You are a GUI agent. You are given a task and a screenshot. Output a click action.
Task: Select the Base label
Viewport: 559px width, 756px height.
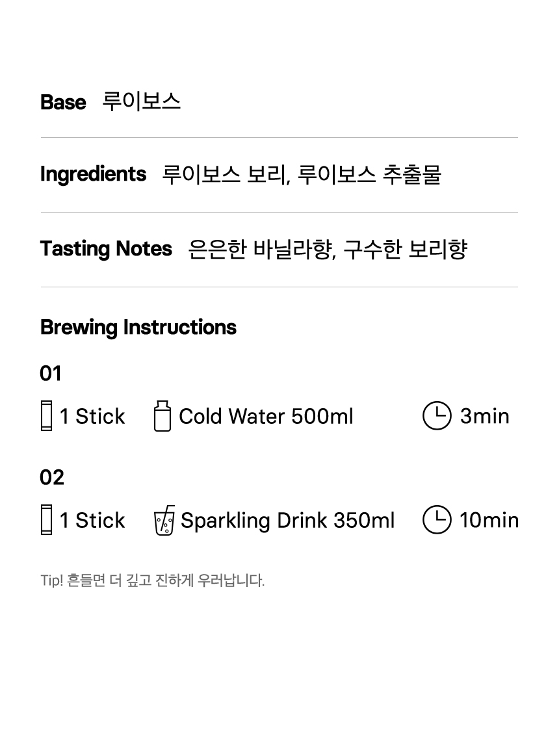(x=63, y=102)
